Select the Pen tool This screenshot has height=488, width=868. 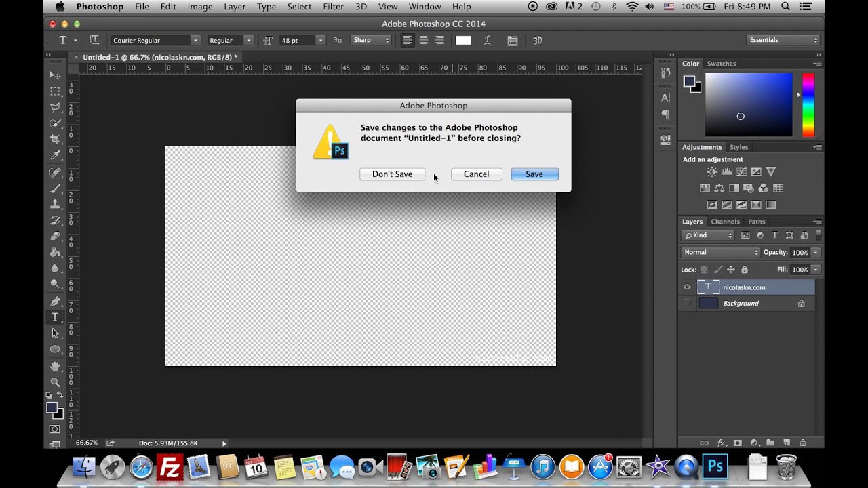pyautogui.click(x=55, y=301)
